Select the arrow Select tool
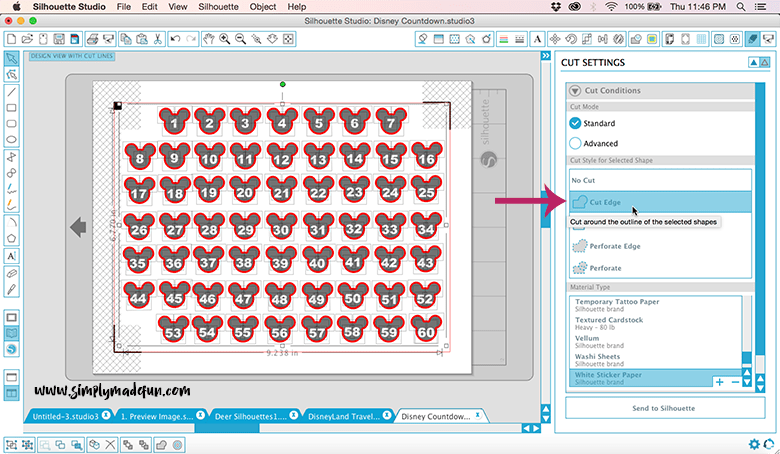The width and height of the screenshot is (780, 454). (x=11, y=58)
